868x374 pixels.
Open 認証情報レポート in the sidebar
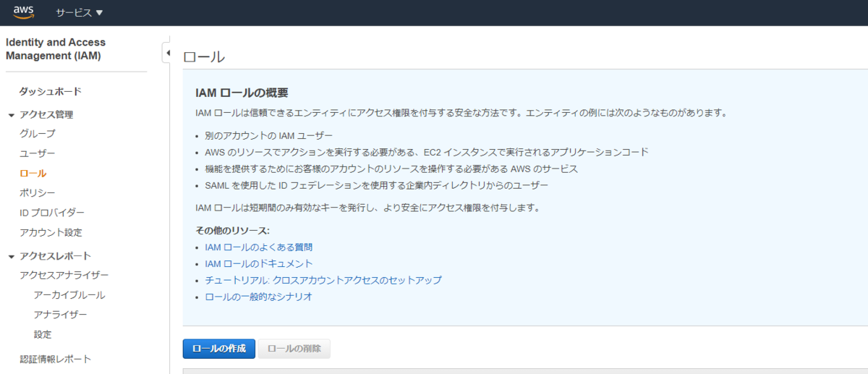click(x=56, y=360)
